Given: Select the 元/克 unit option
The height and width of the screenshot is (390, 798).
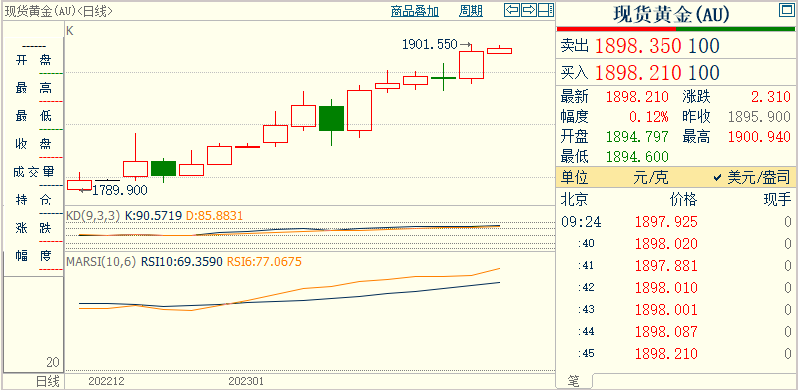Looking at the screenshot, I should 651,178.
